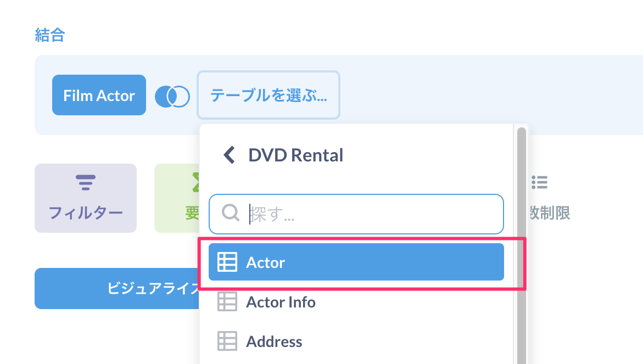Click the row limit list icon
The width and height of the screenshot is (643, 364).
pyautogui.click(x=539, y=182)
